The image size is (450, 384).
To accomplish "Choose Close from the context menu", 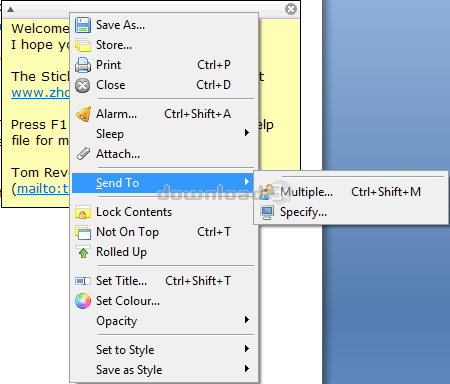I will [165, 85].
